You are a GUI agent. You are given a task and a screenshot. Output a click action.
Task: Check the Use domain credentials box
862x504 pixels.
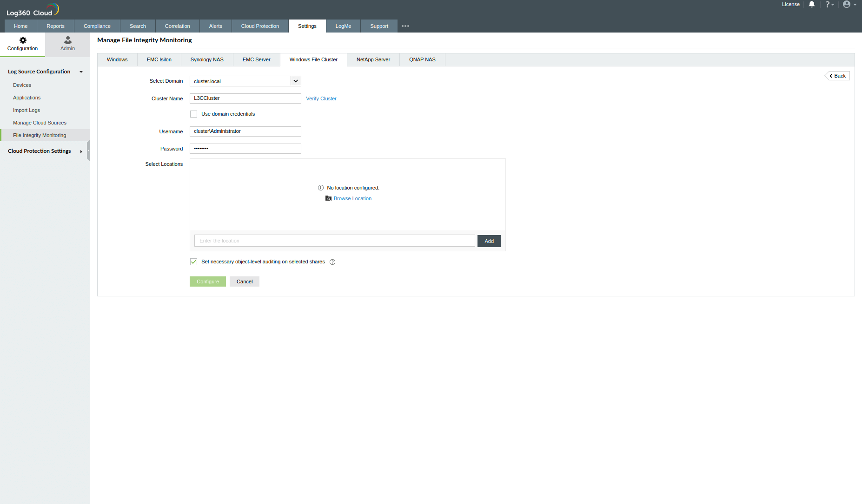[x=193, y=114]
